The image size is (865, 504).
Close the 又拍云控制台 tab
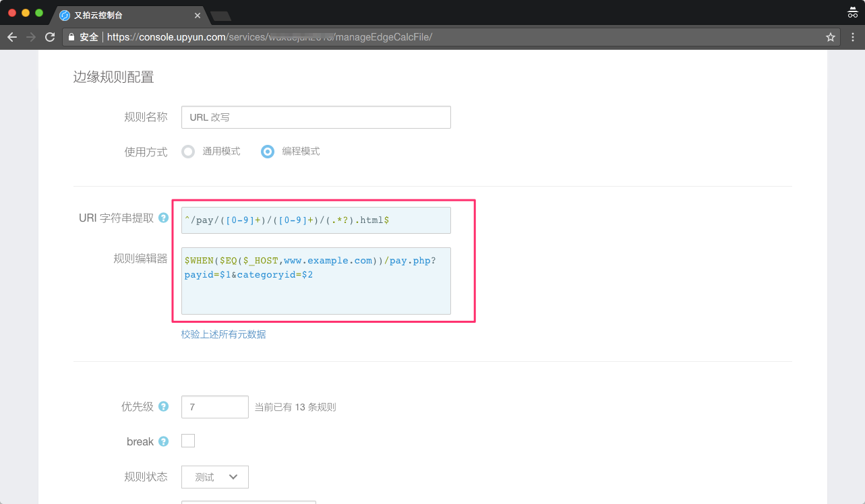pos(198,15)
